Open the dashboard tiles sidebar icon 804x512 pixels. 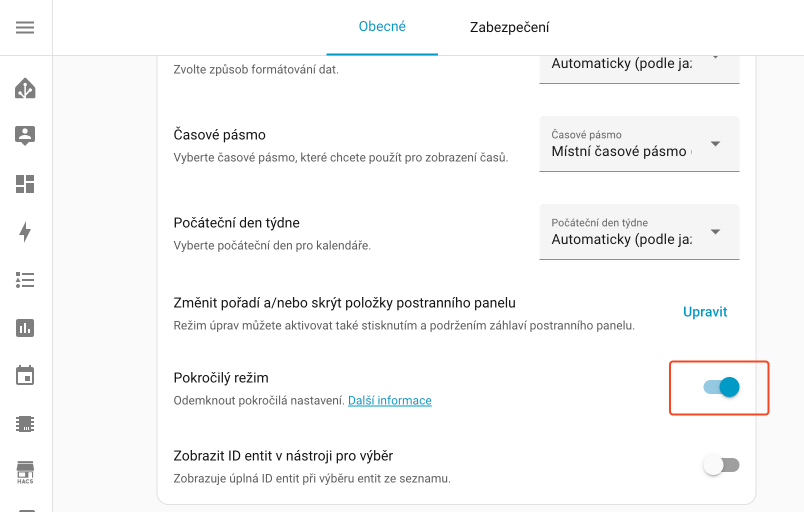pyautogui.click(x=25, y=184)
